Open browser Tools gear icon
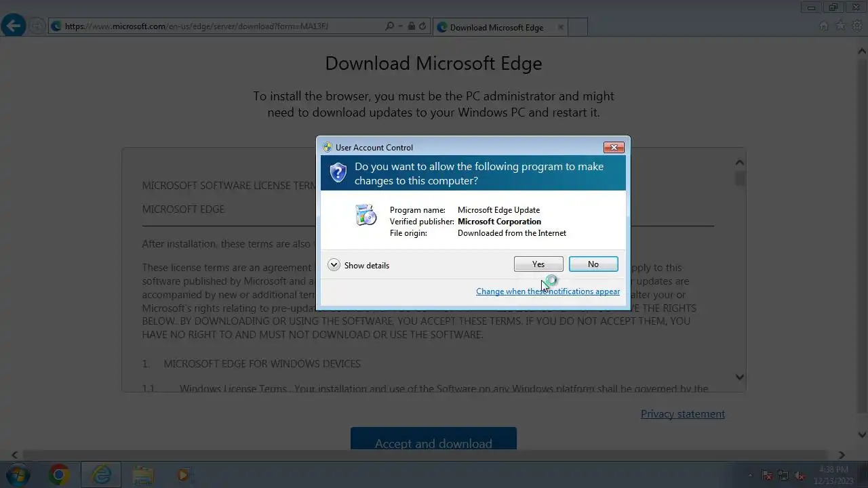868x488 pixels. 857,26
